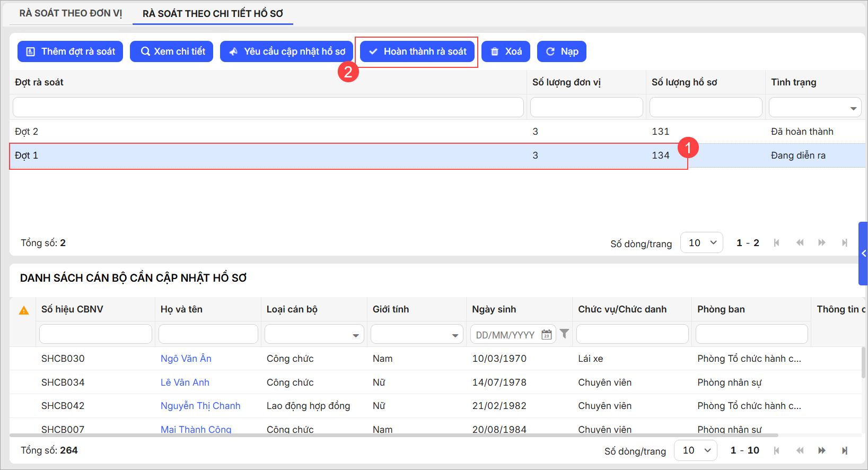Click the Ngày sinh filter funnel icon
Screen dimensions: 868x470
(x=565, y=334)
